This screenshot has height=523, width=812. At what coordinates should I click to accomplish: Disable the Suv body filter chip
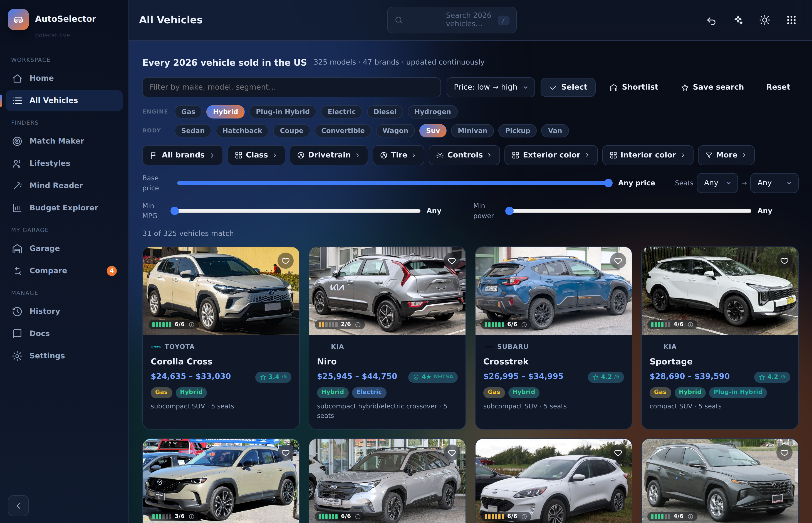tap(433, 131)
